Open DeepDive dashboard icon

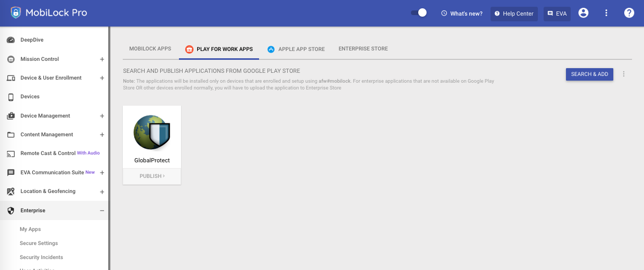11,40
